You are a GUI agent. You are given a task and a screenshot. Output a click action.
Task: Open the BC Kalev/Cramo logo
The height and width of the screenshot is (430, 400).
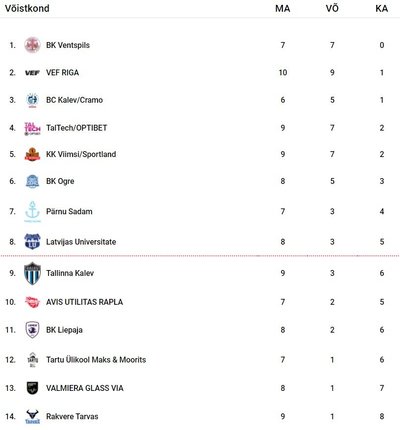coord(32,100)
